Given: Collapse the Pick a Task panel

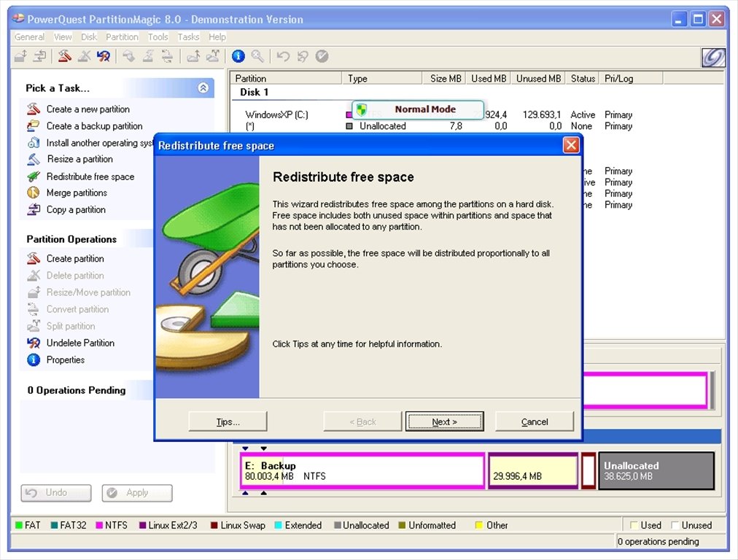Looking at the screenshot, I should tap(203, 88).
